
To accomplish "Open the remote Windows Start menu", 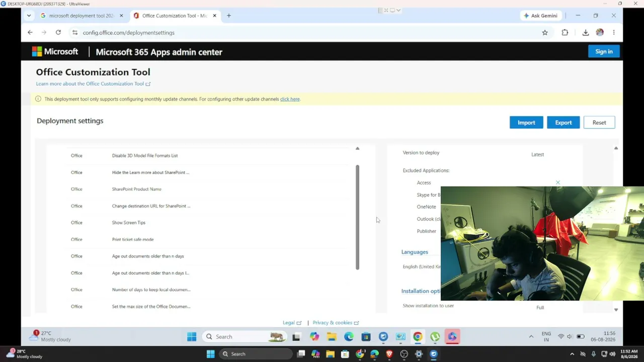I will pos(192,337).
